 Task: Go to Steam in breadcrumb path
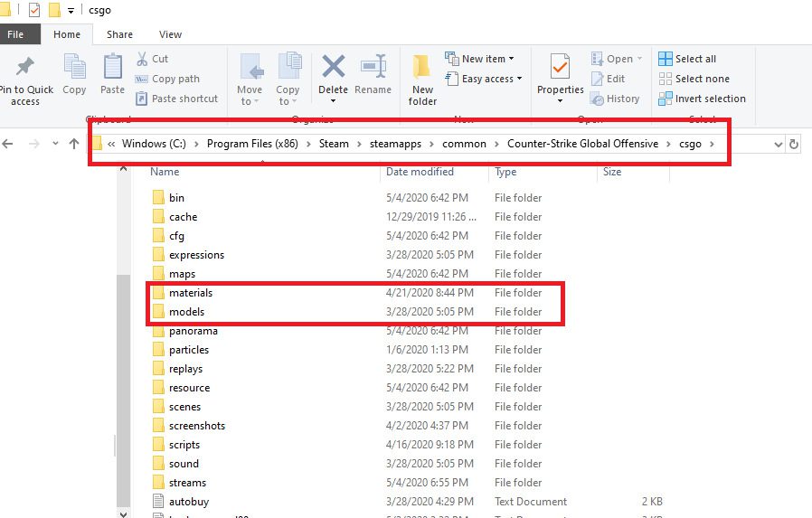334,144
